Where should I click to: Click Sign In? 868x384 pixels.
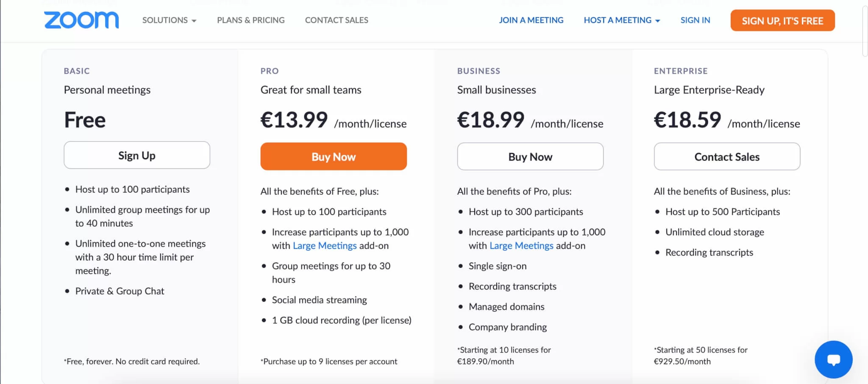coord(695,20)
